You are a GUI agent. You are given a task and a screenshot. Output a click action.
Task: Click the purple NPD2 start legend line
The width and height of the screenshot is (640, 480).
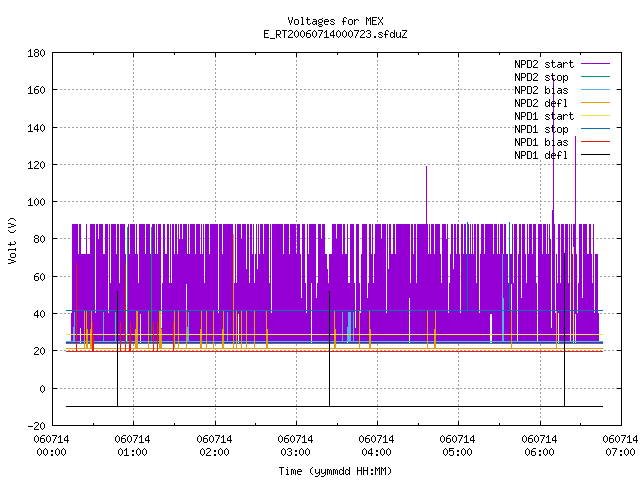click(595, 64)
